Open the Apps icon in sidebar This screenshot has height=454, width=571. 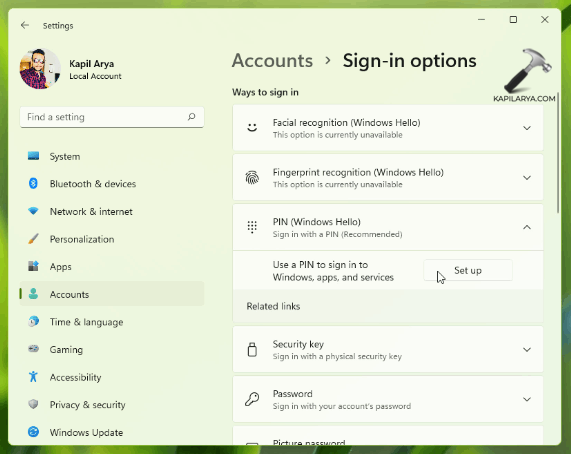(x=33, y=266)
